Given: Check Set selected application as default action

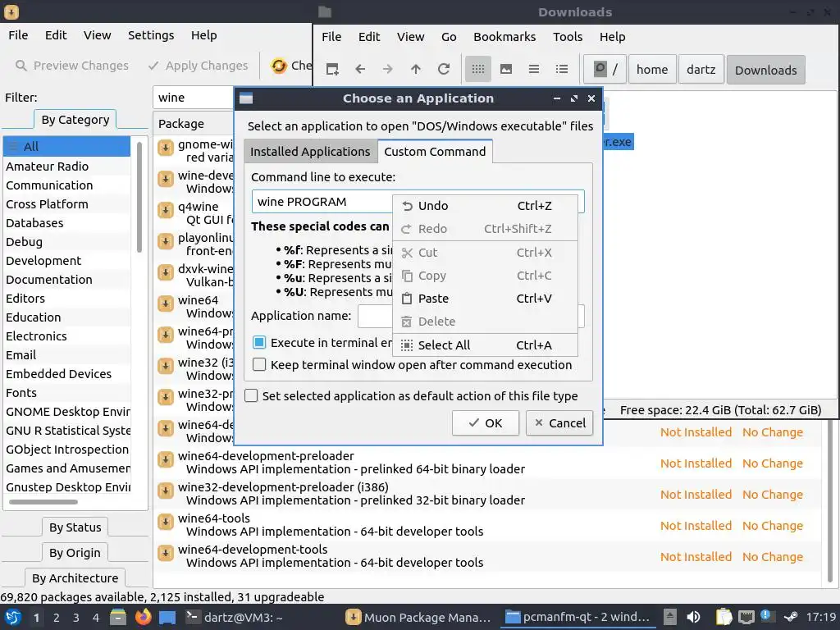Looking at the screenshot, I should pos(251,395).
